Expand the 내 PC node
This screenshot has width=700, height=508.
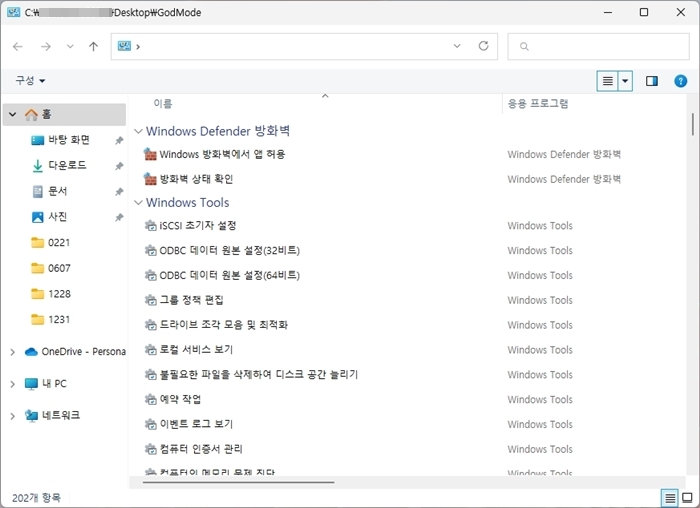coord(12,384)
